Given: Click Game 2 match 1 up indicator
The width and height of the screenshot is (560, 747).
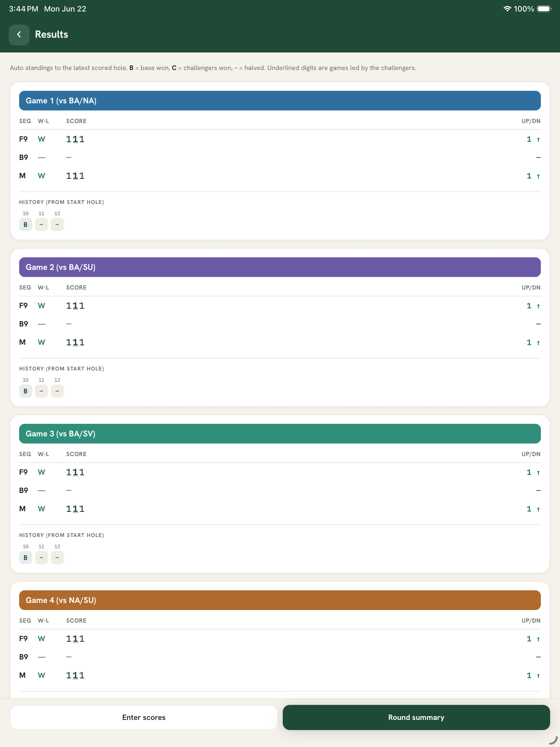Looking at the screenshot, I should point(534,342).
